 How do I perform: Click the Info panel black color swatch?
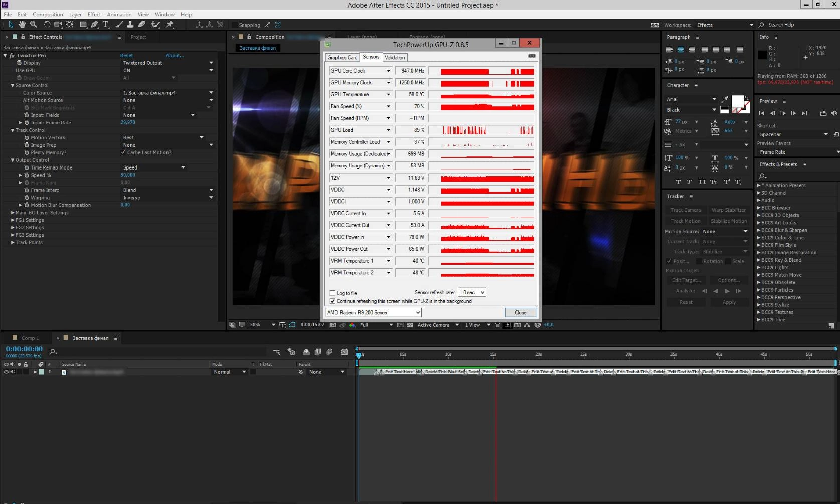click(x=762, y=55)
